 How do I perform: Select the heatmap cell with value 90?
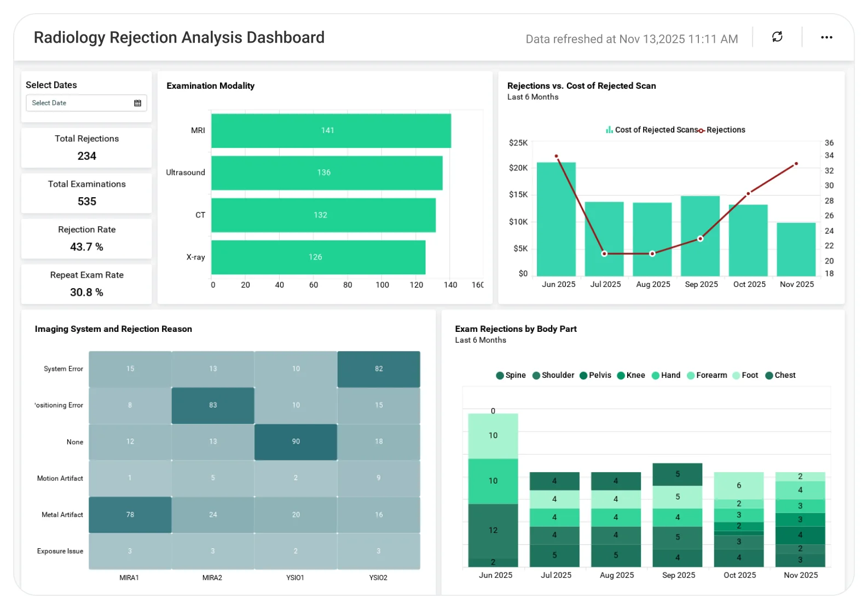point(296,441)
